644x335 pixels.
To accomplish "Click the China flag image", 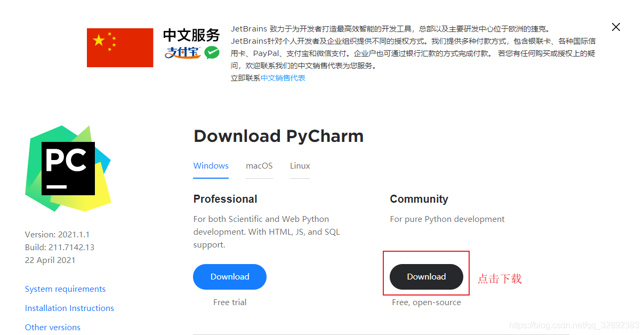I will pyautogui.click(x=120, y=48).
